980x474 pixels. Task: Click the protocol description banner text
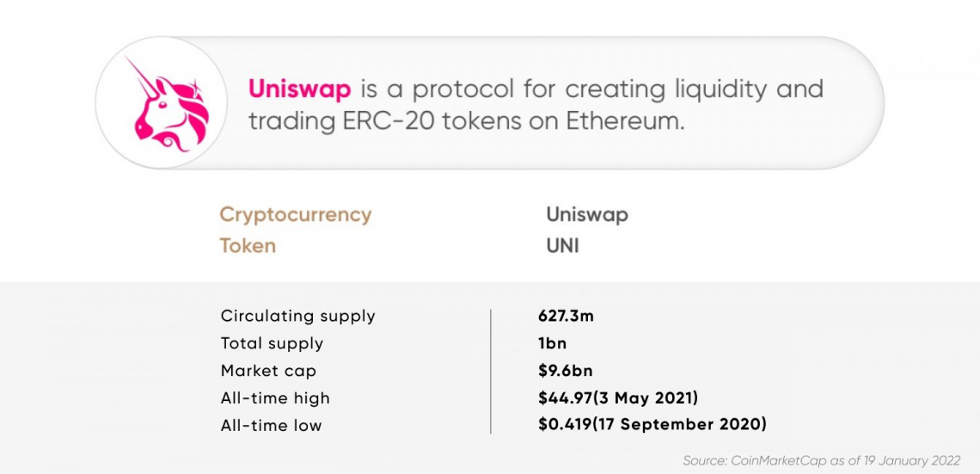[x=536, y=105]
